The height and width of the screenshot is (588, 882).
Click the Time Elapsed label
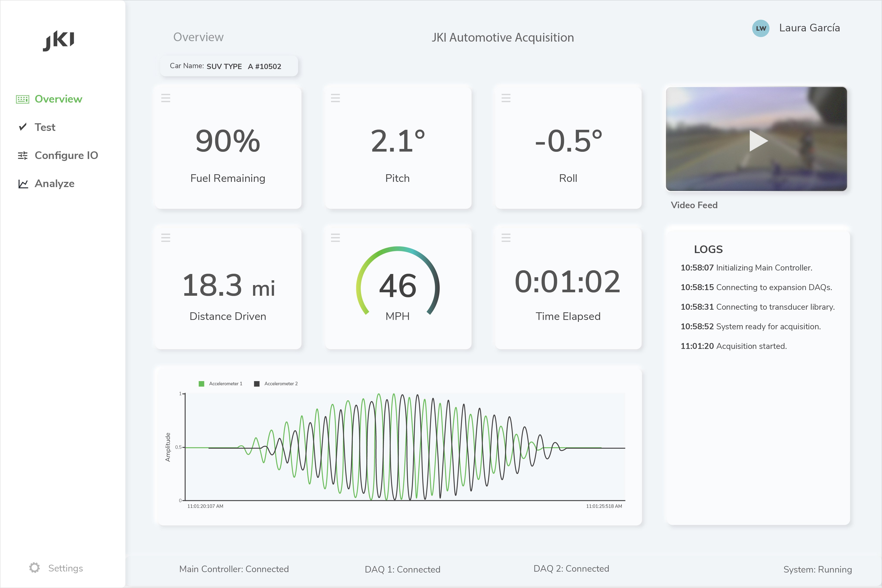click(x=568, y=316)
